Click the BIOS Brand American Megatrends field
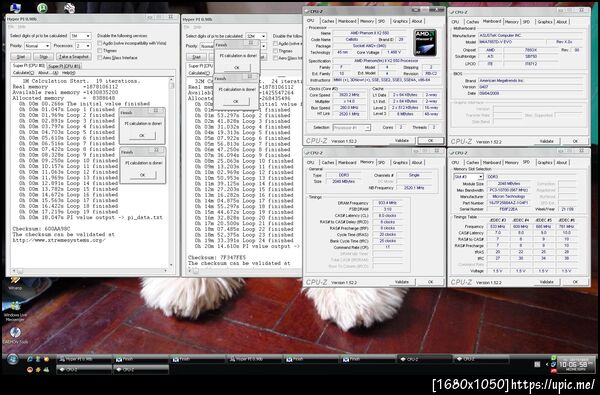The width and height of the screenshot is (600, 395). [x=531, y=81]
